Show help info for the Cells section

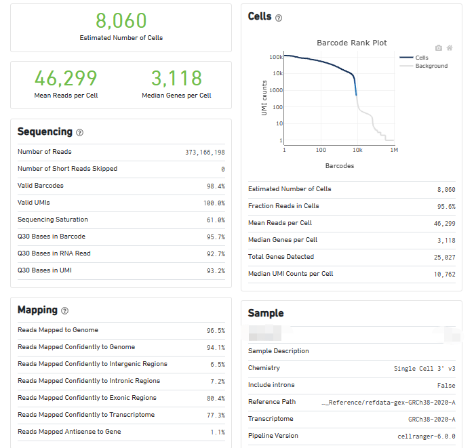click(279, 18)
